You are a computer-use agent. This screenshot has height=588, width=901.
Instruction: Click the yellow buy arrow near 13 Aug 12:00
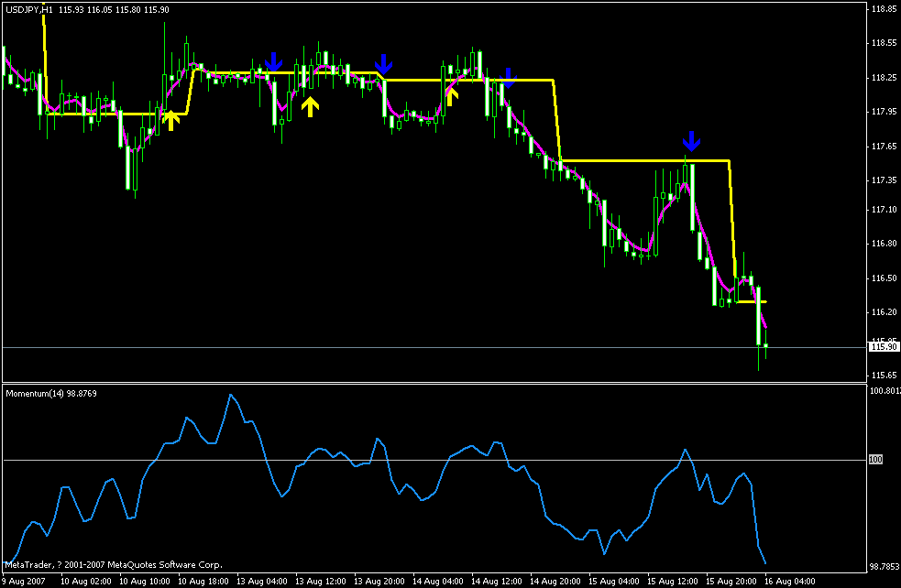310,107
